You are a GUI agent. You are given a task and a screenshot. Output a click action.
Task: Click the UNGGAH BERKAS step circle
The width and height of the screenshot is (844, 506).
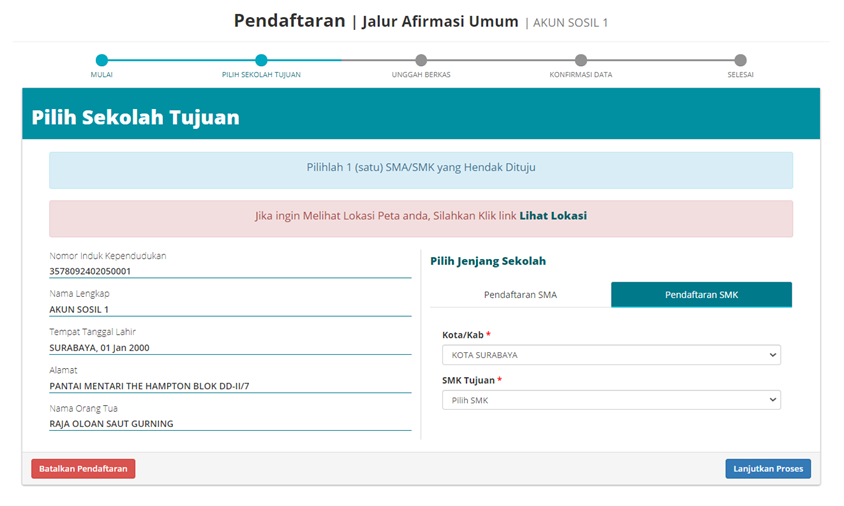point(421,60)
